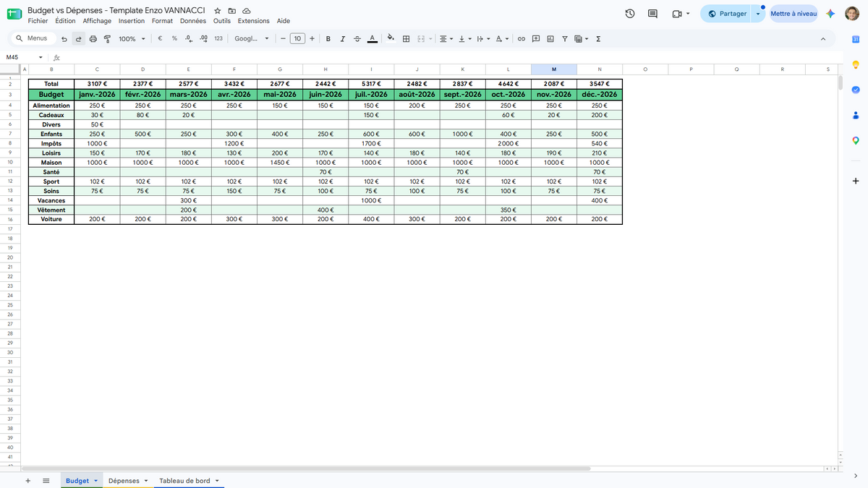This screenshot has height=488, width=868.
Task: Open cell borders options
Action: pyautogui.click(x=407, y=39)
